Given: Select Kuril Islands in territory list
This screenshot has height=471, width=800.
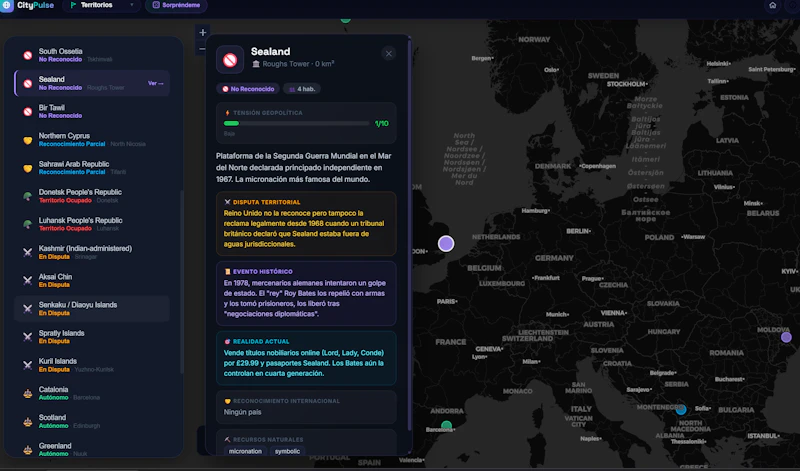Looking at the screenshot, I should pos(92,365).
